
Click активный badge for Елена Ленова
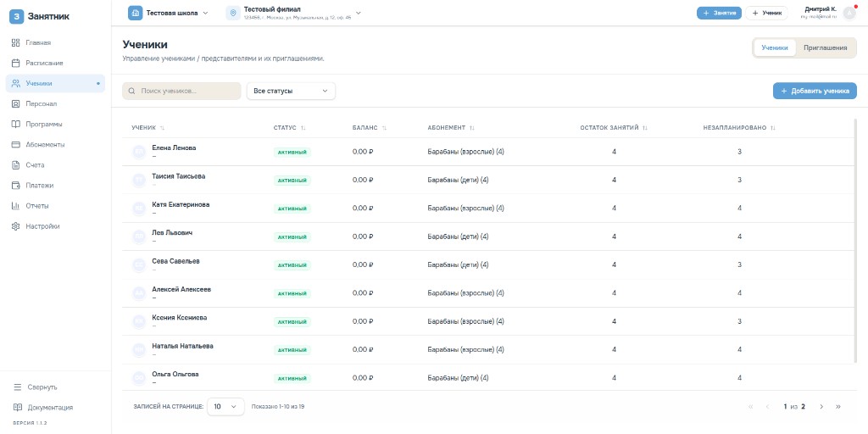coord(292,153)
